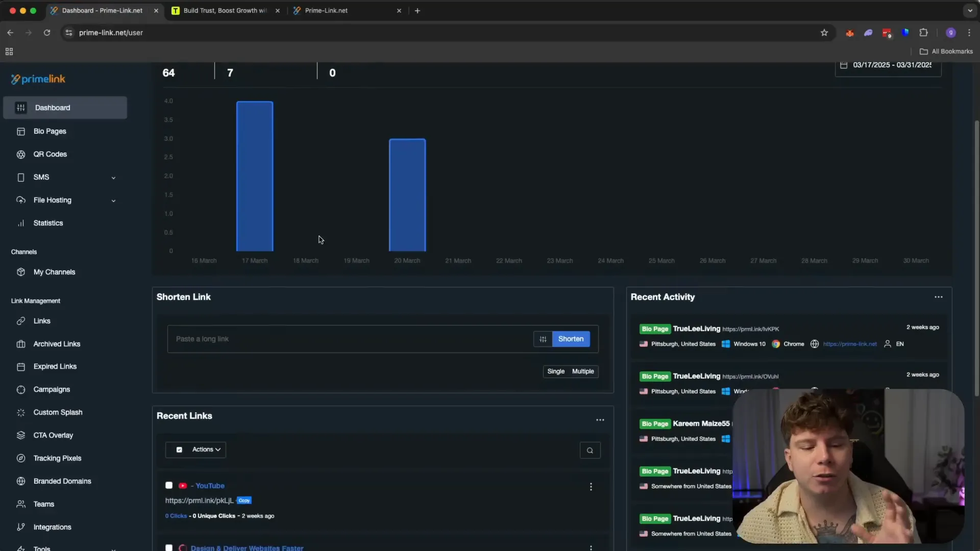The image size is (980, 551).
Task: Go back in browser history
Action: click(10, 33)
